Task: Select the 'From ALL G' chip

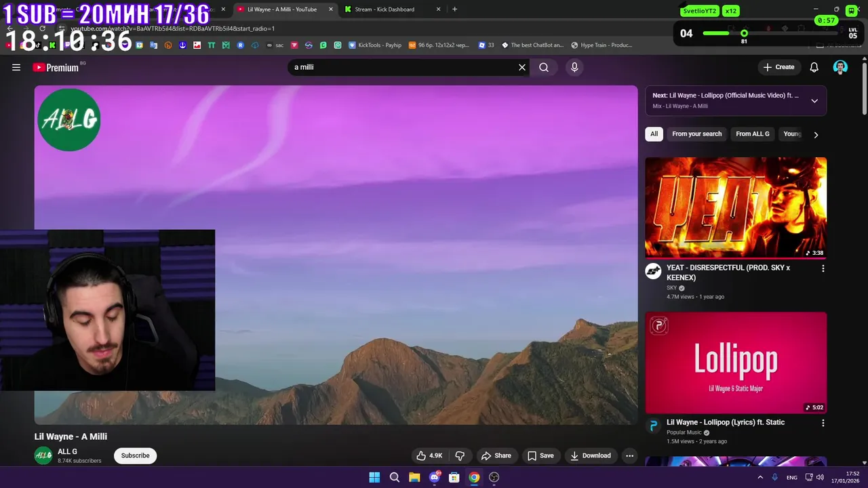Action: point(752,134)
